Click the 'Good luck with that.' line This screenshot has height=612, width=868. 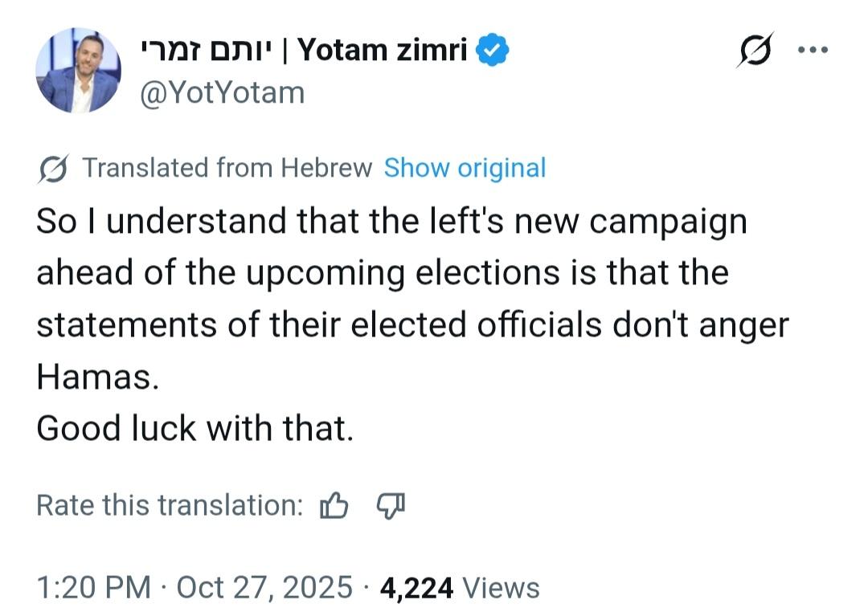(194, 428)
